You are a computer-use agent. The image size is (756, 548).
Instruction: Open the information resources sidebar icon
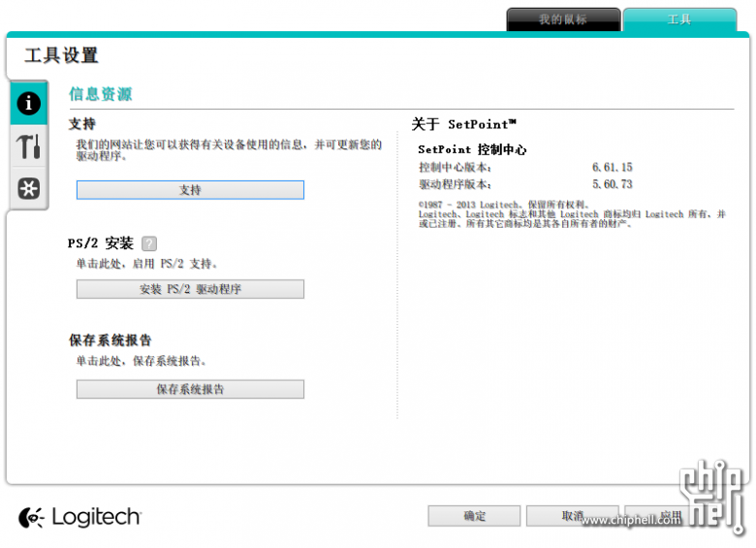pos(28,103)
